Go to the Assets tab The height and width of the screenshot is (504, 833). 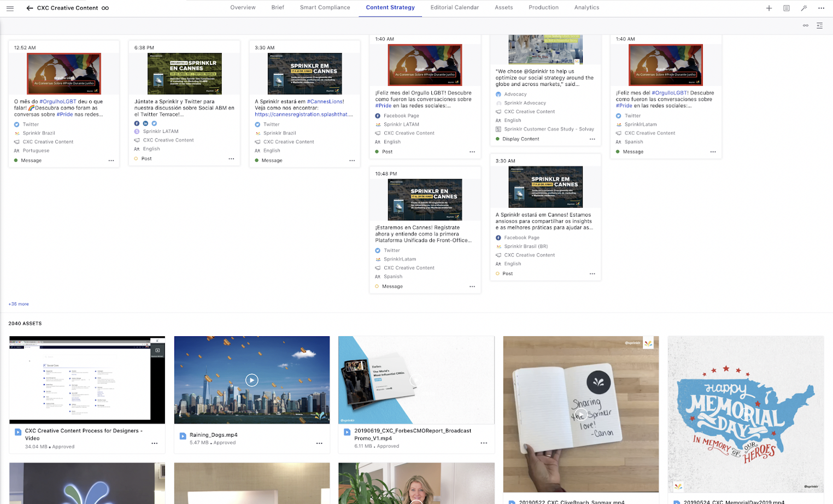click(x=504, y=8)
